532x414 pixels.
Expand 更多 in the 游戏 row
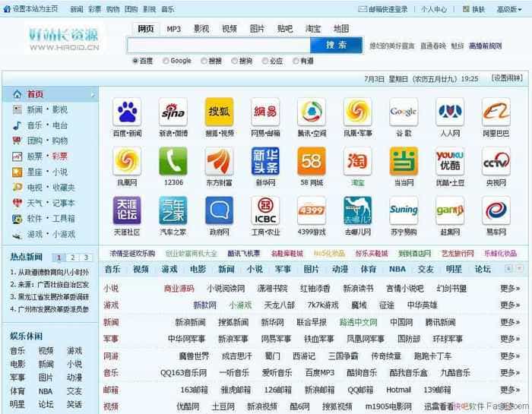coord(509,305)
